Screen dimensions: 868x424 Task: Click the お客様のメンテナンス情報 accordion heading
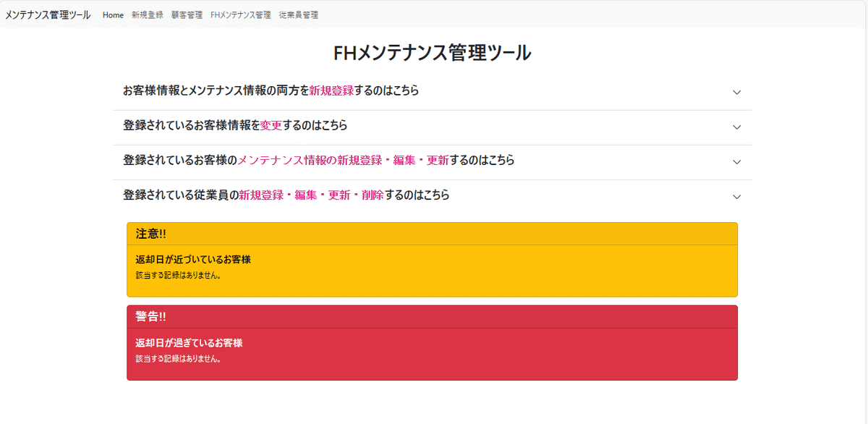click(x=319, y=161)
